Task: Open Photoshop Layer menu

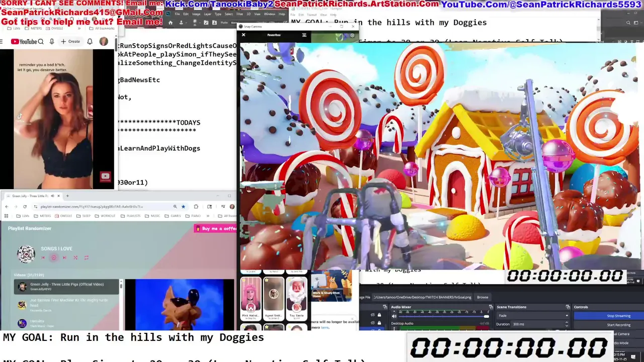Action: click(207, 14)
